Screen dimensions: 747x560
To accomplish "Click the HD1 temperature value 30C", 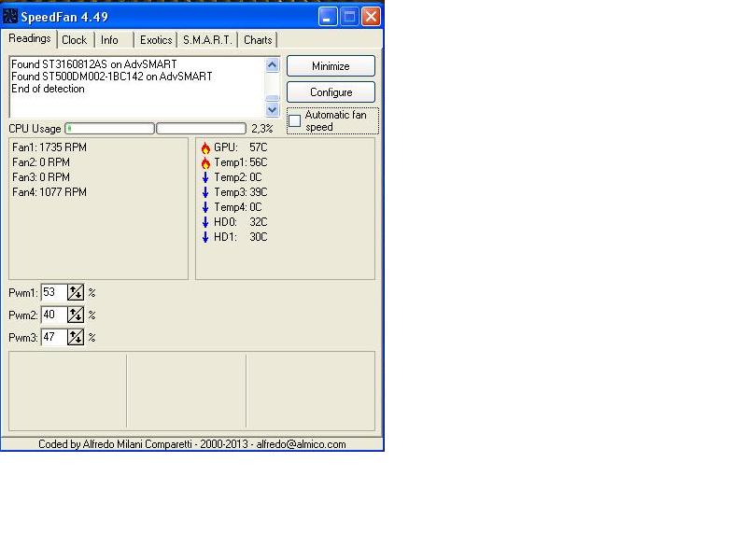I will (x=259, y=237).
